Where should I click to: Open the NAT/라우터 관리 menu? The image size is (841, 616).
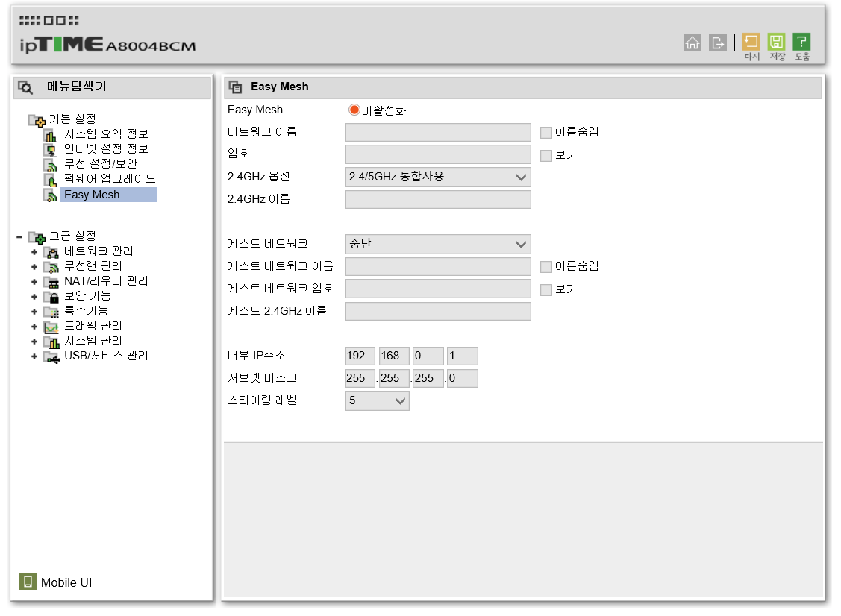(106, 280)
